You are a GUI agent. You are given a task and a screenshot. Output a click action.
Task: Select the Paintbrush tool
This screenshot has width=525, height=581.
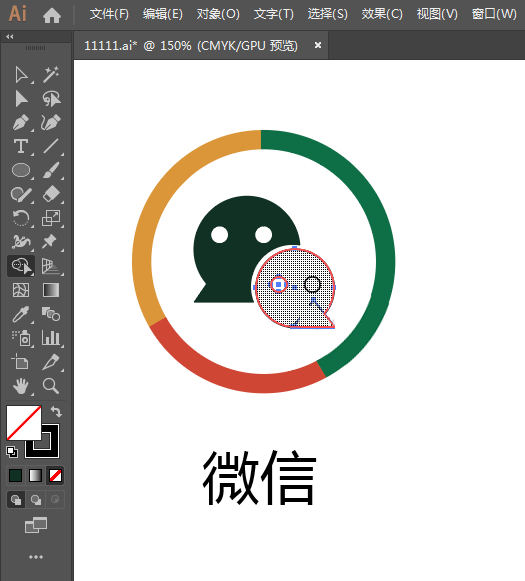[x=51, y=170]
